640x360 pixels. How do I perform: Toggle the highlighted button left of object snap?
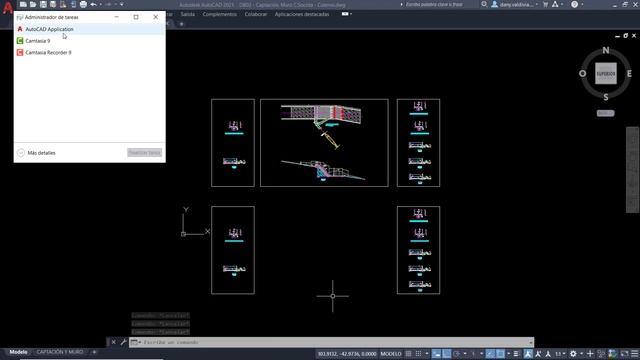tap(490, 353)
